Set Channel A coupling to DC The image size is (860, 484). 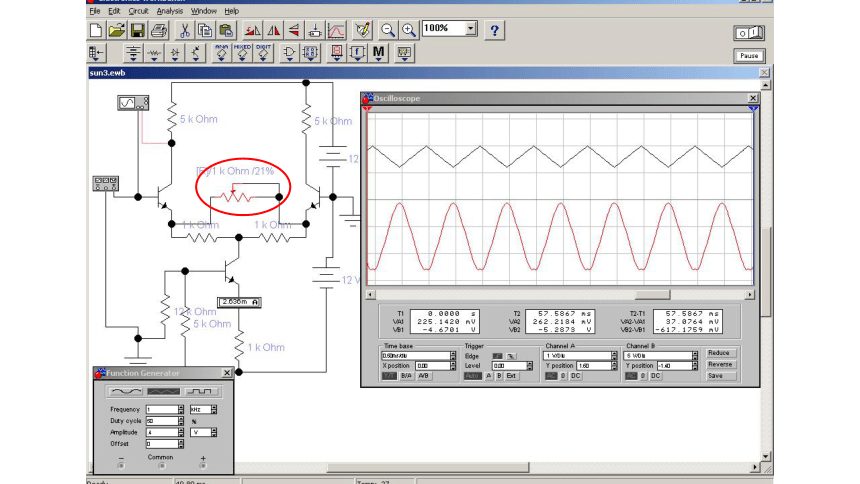click(575, 376)
